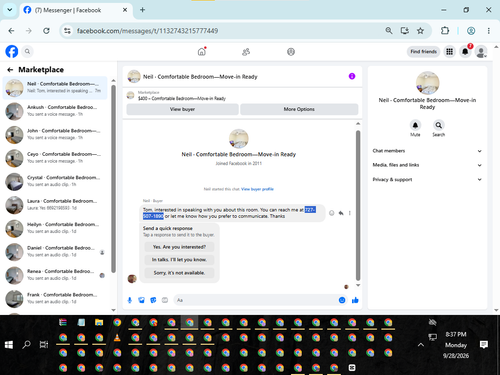
Task: Open the Facebook menu grid icon
Action: [x=450, y=52]
